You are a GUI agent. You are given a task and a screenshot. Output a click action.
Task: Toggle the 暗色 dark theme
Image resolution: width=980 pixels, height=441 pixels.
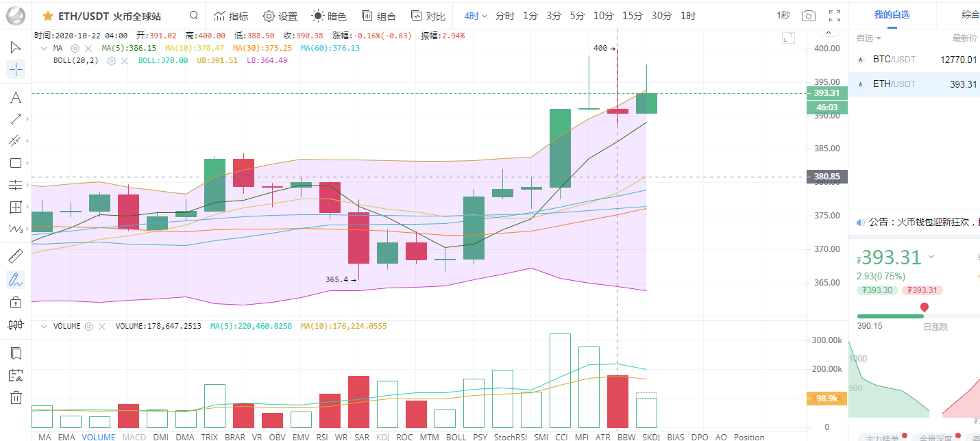pyautogui.click(x=329, y=16)
